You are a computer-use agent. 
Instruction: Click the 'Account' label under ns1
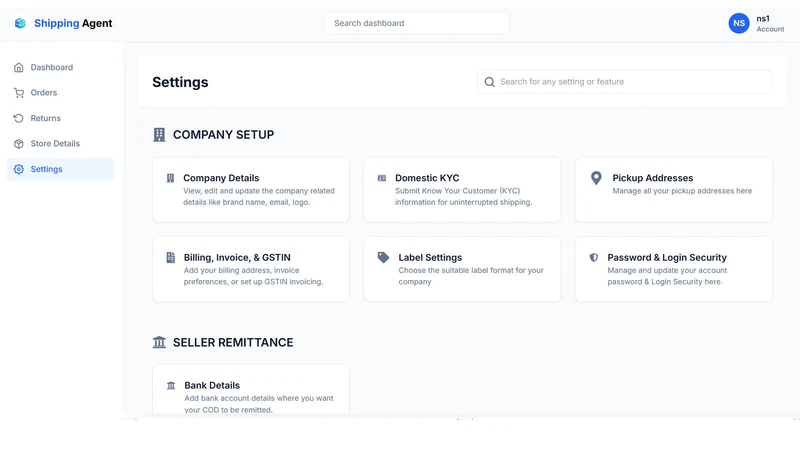tap(770, 29)
